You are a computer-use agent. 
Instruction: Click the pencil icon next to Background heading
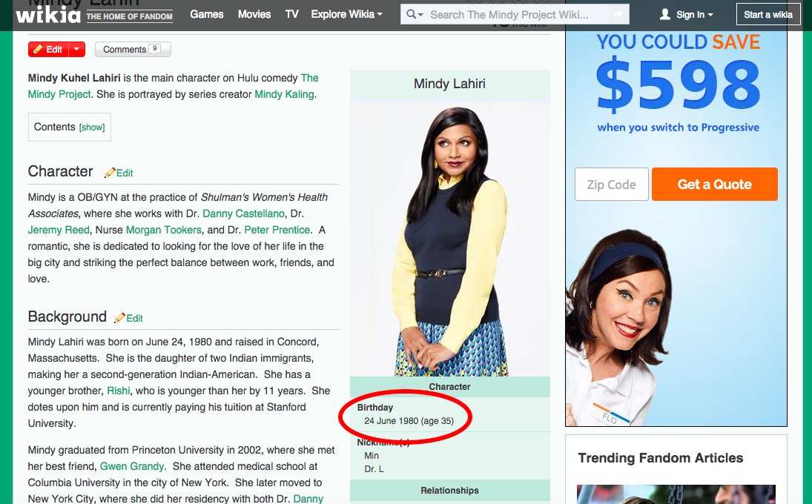click(x=119, y=318)
